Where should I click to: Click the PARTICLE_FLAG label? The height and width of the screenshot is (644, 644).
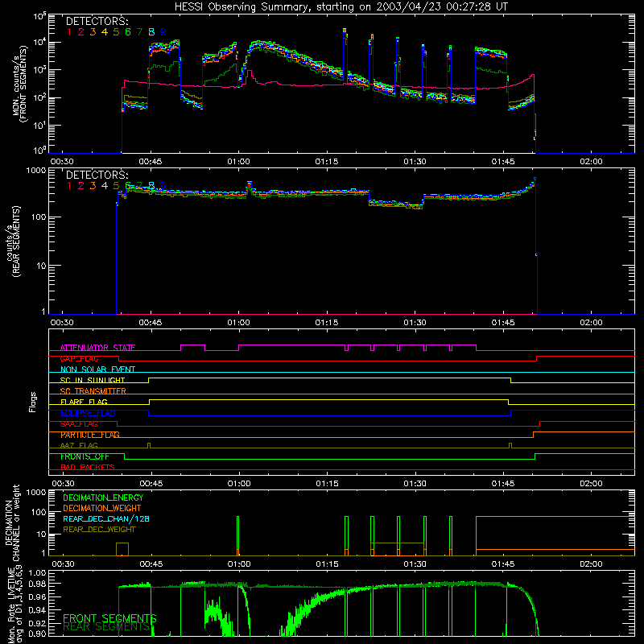click(x=90, y=435)
